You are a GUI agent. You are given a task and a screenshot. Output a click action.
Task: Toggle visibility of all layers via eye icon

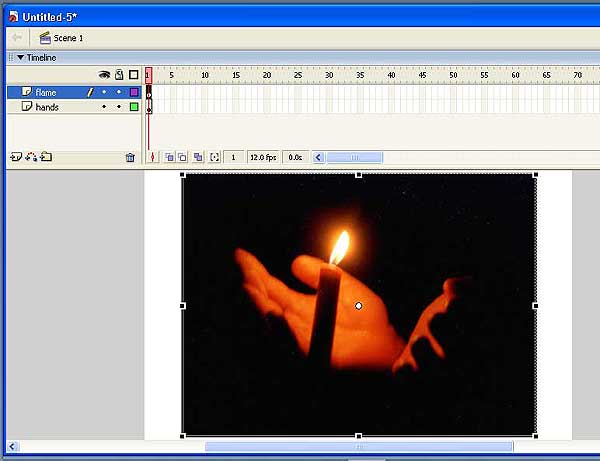click(x=104, y=75)
